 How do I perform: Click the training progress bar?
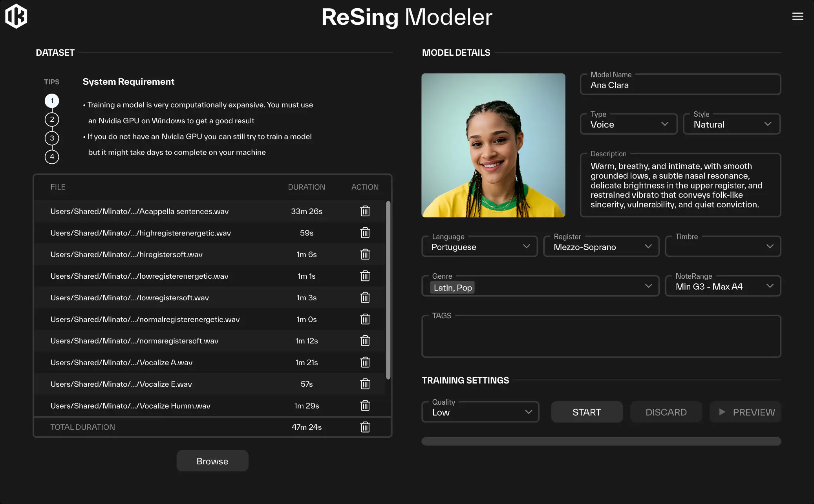[601, 441]
